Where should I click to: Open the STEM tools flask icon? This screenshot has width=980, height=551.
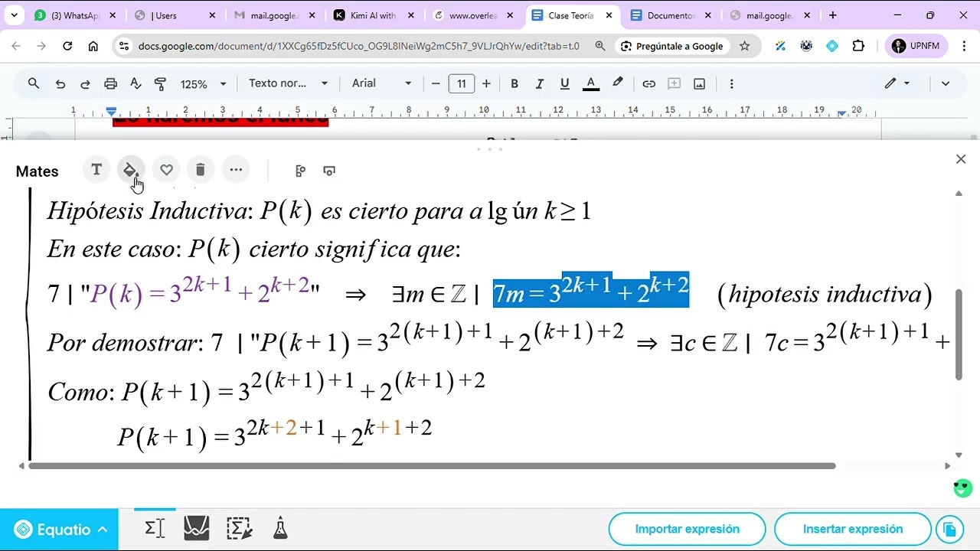pyautogui.click(x=280, y=529)
